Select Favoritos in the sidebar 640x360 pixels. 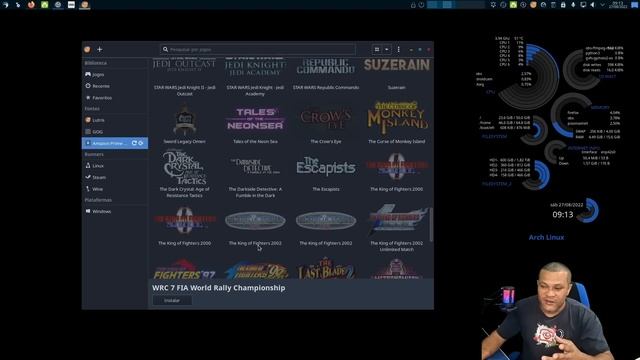tap(115, 98)
